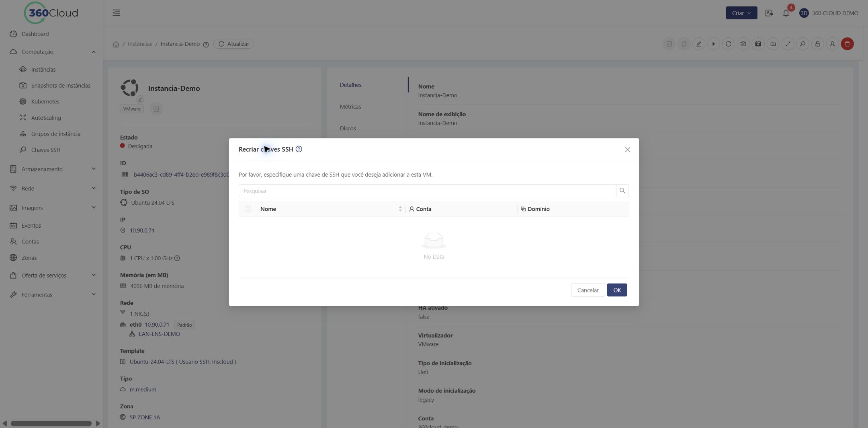868x428 pixels.
Task: Expand the Imagens sidebar menu
Action: tap(93, 208)
